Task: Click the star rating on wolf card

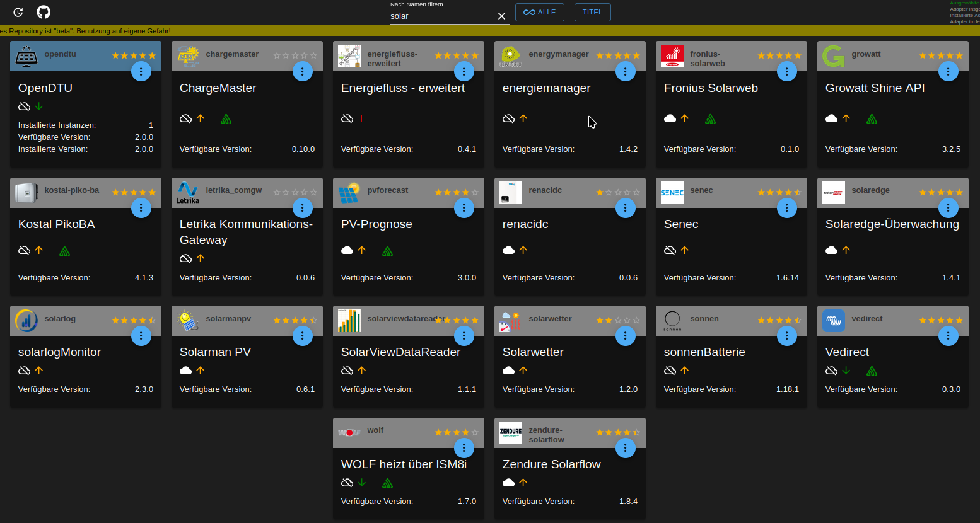Action: point(457,432)
